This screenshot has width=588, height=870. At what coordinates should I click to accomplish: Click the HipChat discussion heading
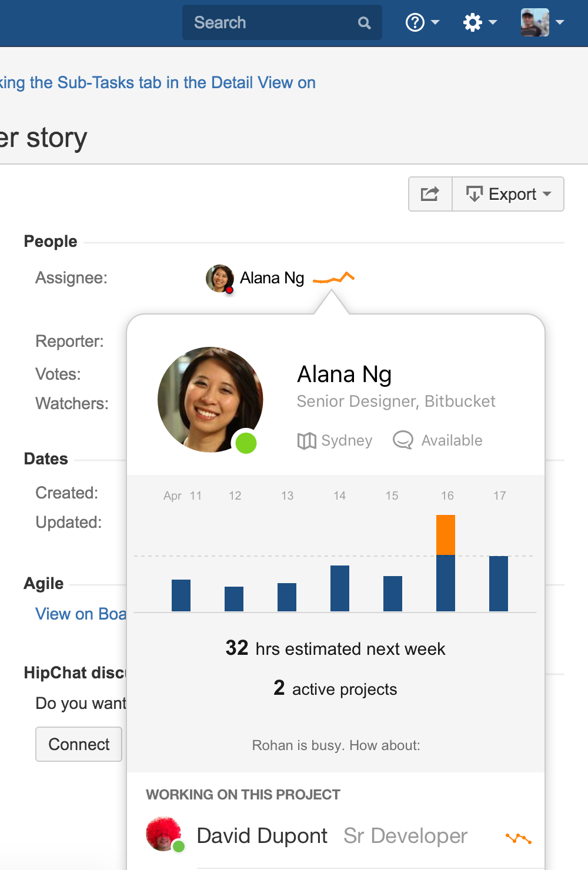pos(75,672)
